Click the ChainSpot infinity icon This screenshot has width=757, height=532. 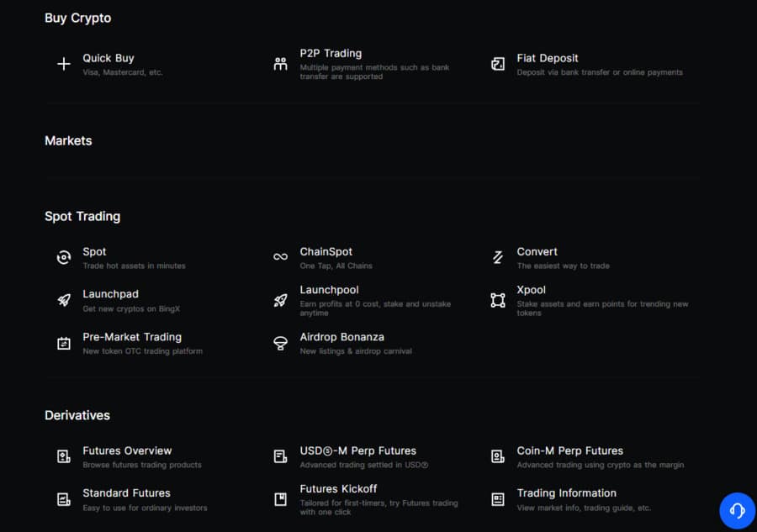(281, 257)
